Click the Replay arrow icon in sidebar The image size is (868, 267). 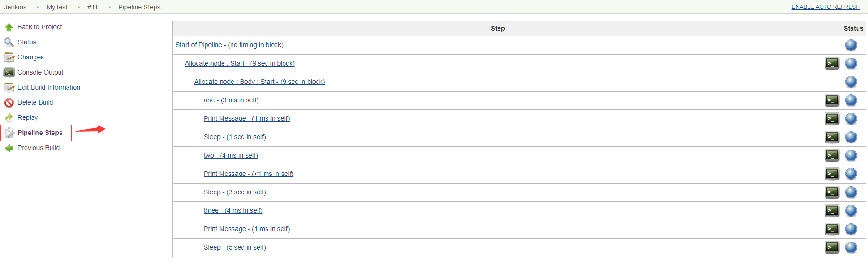(x=9, y=118)
